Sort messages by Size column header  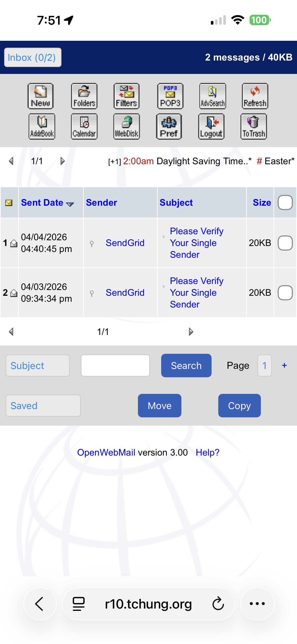point(262,202)
